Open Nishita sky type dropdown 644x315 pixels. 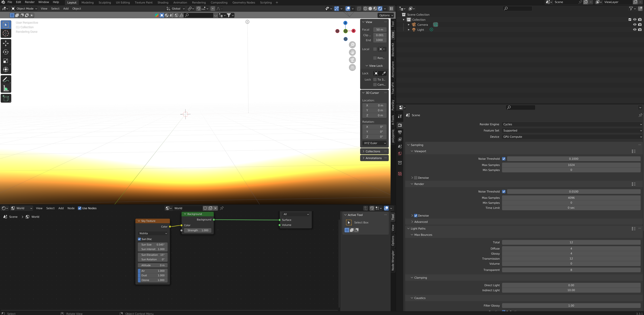pos(153,233)
